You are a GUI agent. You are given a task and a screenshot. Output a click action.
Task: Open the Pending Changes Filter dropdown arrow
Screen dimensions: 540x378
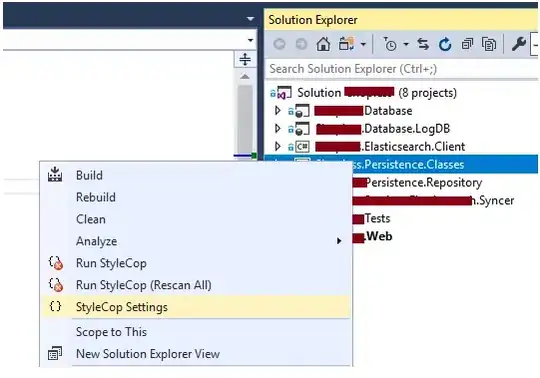click(x=406, y=44)
